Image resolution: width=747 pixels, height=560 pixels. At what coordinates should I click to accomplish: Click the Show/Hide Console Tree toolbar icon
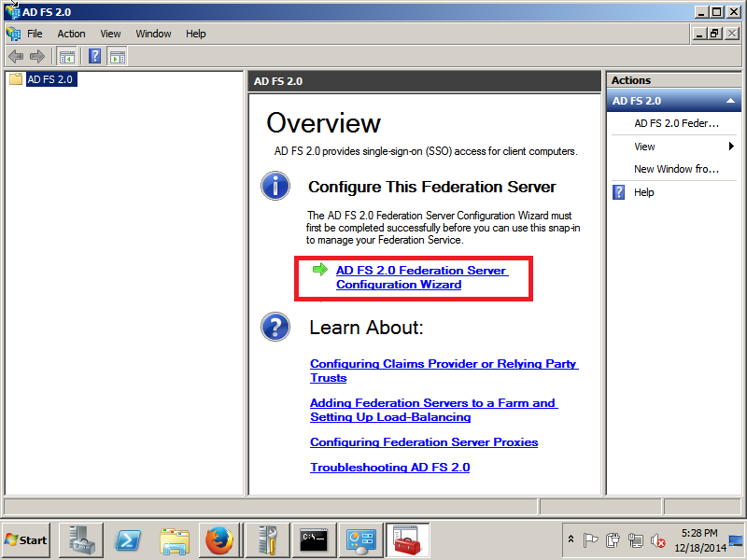[x=66, y=56]
